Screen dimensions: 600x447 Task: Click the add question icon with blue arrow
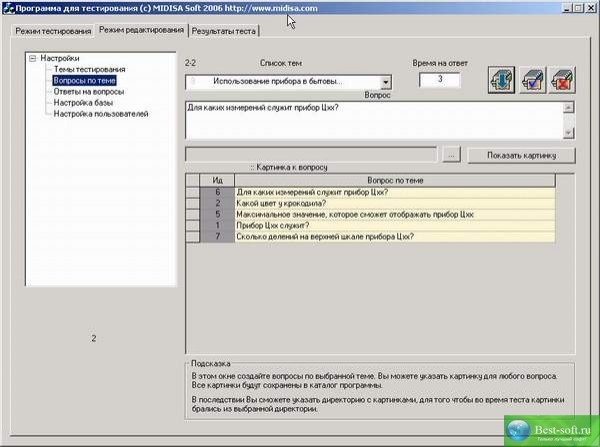click(502, 81)
